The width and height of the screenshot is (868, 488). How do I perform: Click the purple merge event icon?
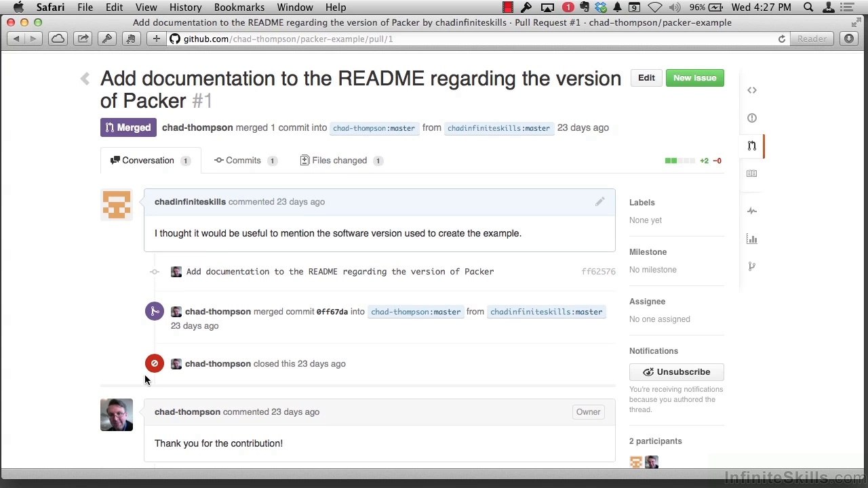tap(155, 311)
